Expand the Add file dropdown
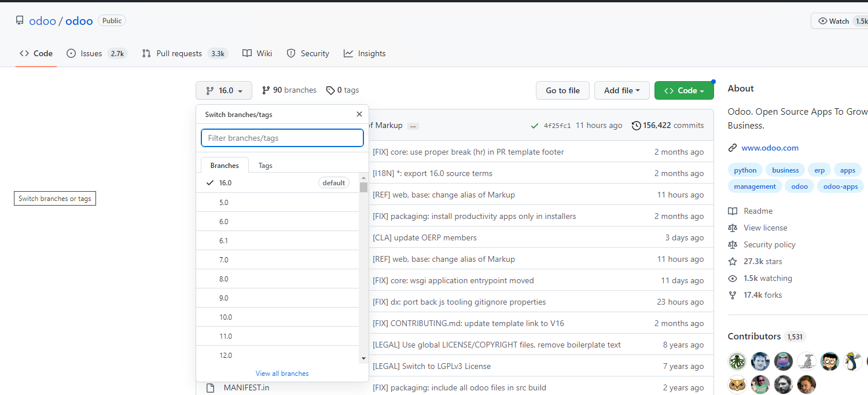Image resolution: width=868 pixels, height=395 pixels. 621,90
